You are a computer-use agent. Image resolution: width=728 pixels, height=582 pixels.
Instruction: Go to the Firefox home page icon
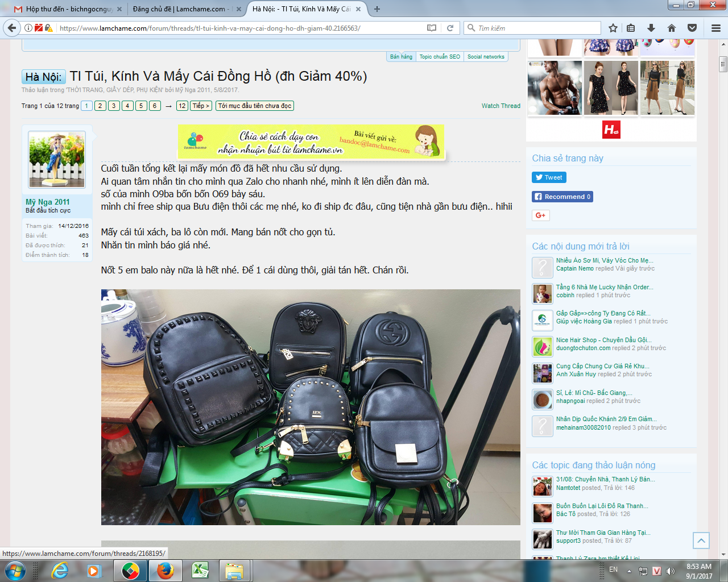tap(672, 28)
